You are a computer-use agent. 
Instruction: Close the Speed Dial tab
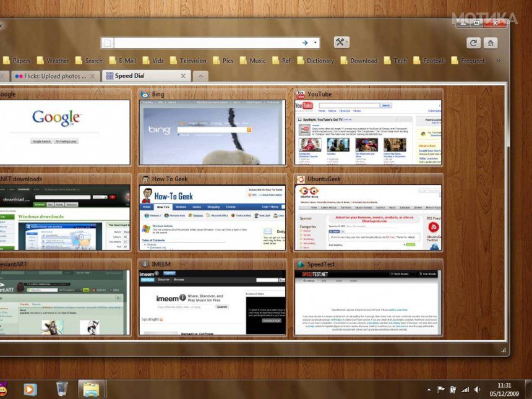(x=183, y=76)
